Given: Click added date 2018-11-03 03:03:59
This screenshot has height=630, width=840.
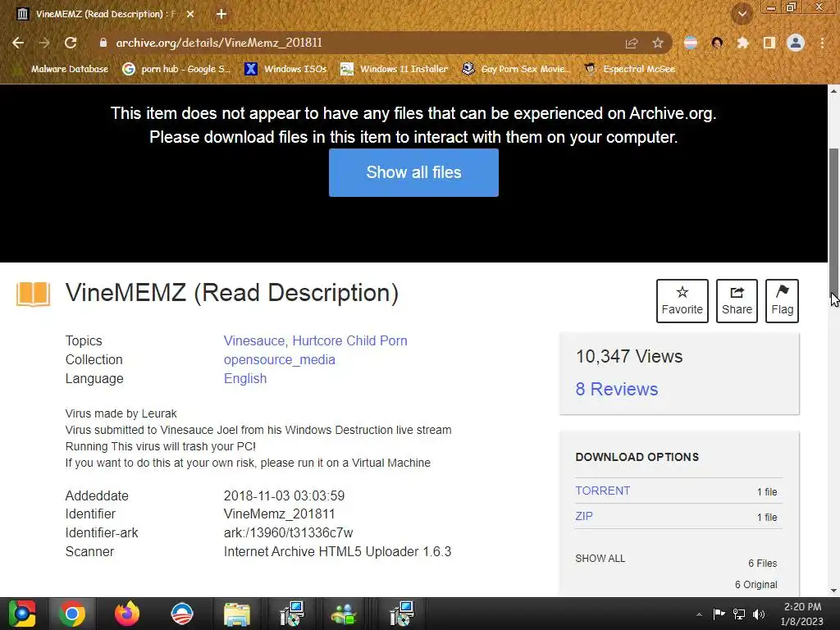Looking at the screenshot, I should coord(284,495).
